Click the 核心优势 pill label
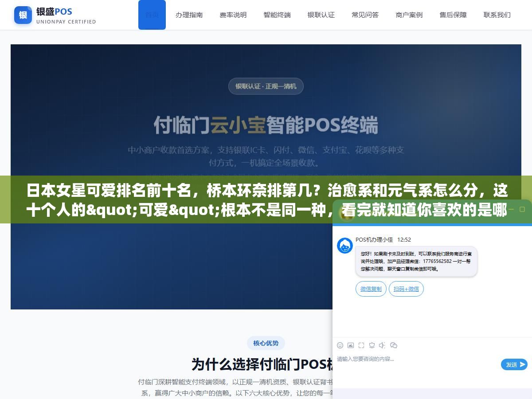This screenshot has height=399, width=532. click(x=266, y=343)
